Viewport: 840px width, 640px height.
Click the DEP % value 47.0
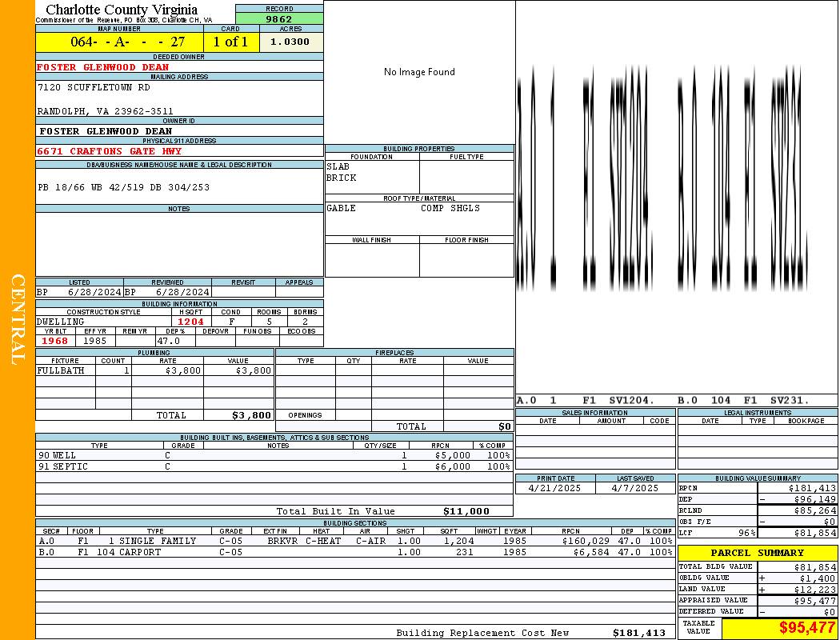click(x=168, y=341)
